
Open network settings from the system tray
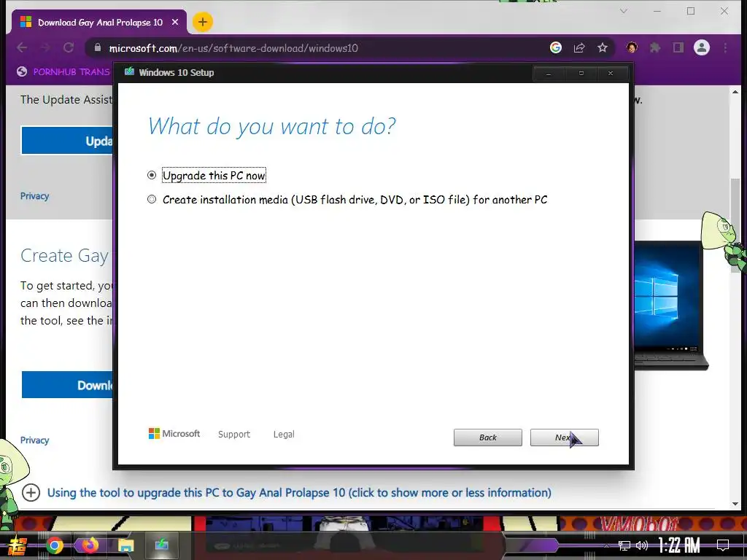pyautogui.click(x=624, y=545)
